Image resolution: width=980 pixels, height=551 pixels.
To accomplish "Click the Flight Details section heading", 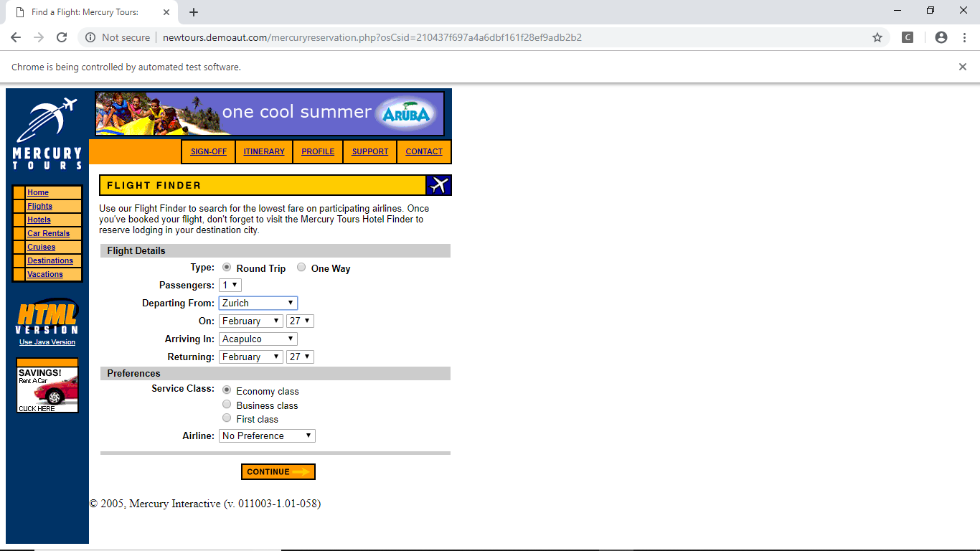I will (136, 250).
